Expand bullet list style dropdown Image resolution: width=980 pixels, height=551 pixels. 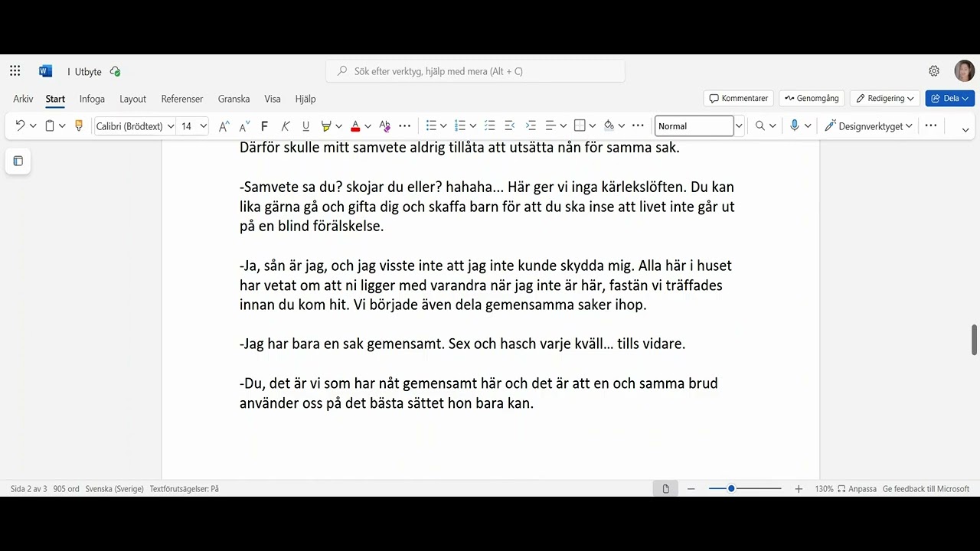[x=443, y=126]
